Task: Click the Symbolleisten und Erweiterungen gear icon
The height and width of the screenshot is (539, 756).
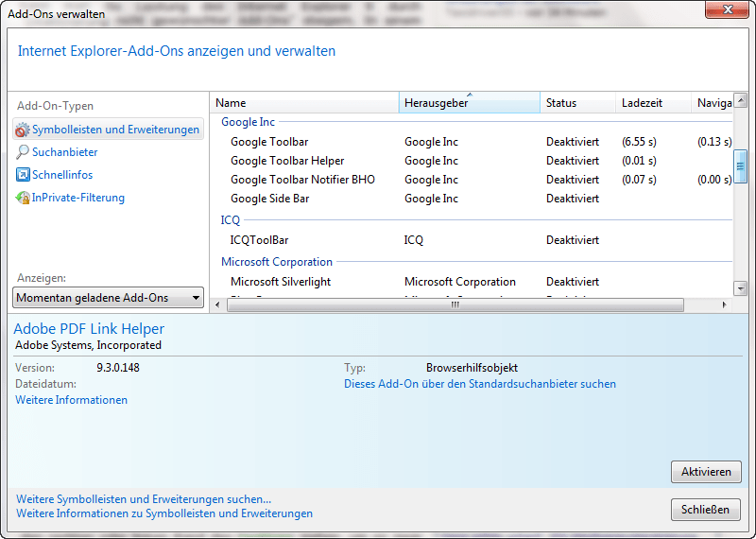Action: point(23,130)
